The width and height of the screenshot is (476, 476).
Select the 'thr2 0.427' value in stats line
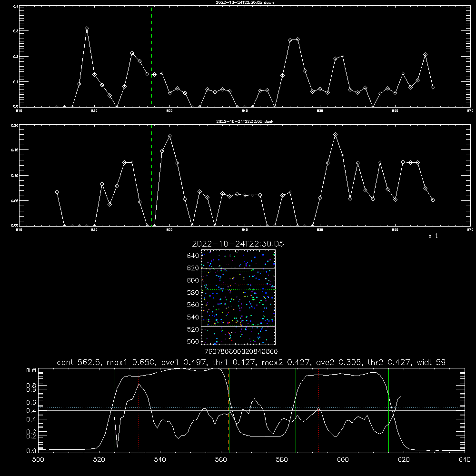(389, 362)
